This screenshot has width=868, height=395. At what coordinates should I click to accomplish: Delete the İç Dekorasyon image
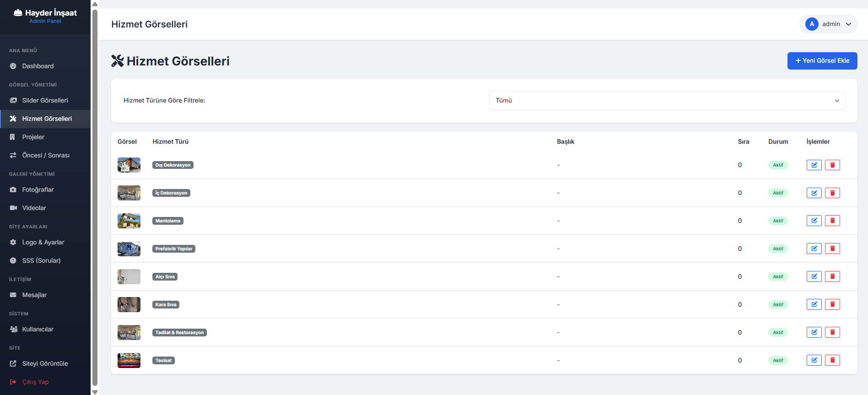[x=832, y=193]
